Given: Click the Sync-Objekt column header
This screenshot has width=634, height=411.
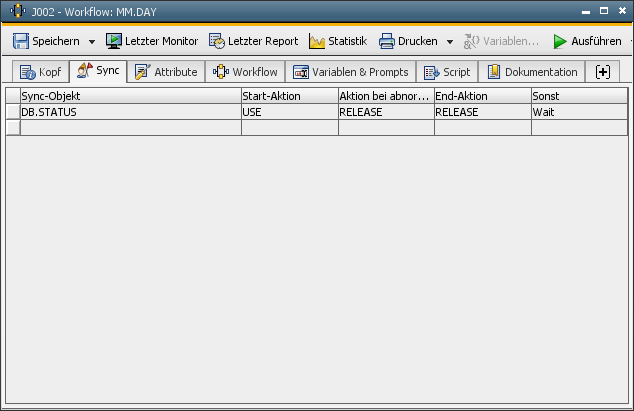Looking at the screenshot, I should [130, 95].
